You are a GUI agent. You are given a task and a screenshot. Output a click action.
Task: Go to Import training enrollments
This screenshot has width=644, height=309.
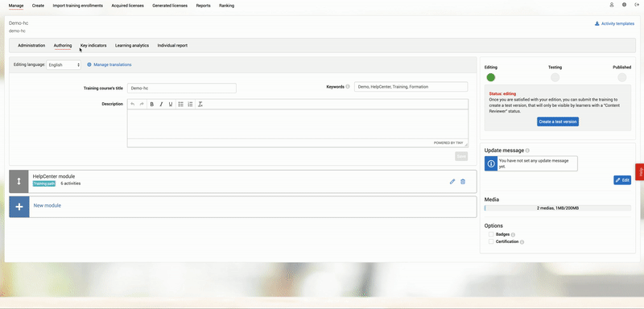[77, 6]
